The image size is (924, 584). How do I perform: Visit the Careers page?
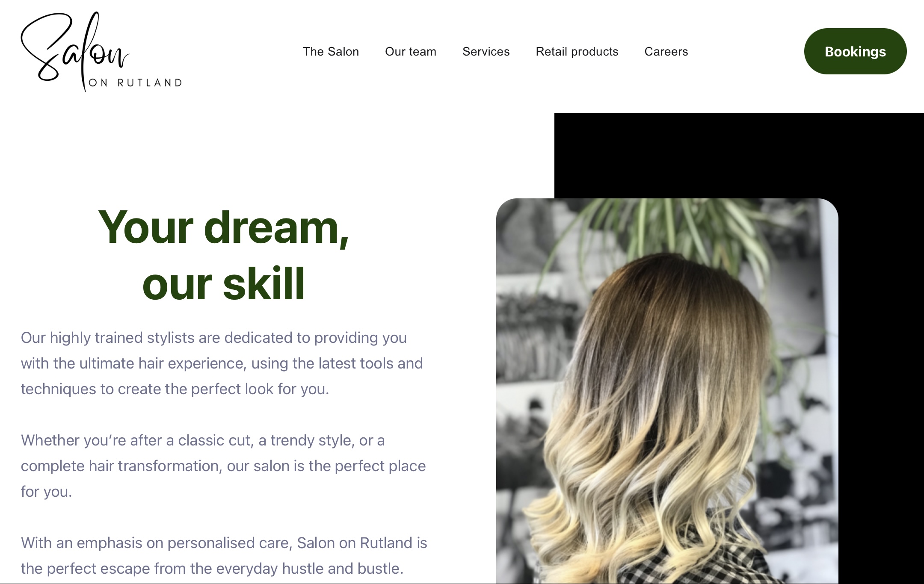point(666,51)
